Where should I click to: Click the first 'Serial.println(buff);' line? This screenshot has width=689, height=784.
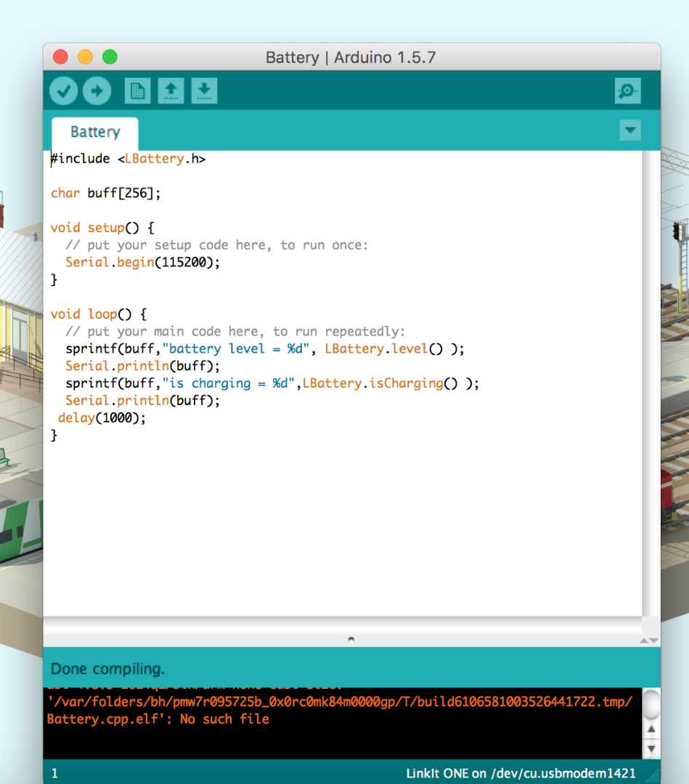coord(142,366)
